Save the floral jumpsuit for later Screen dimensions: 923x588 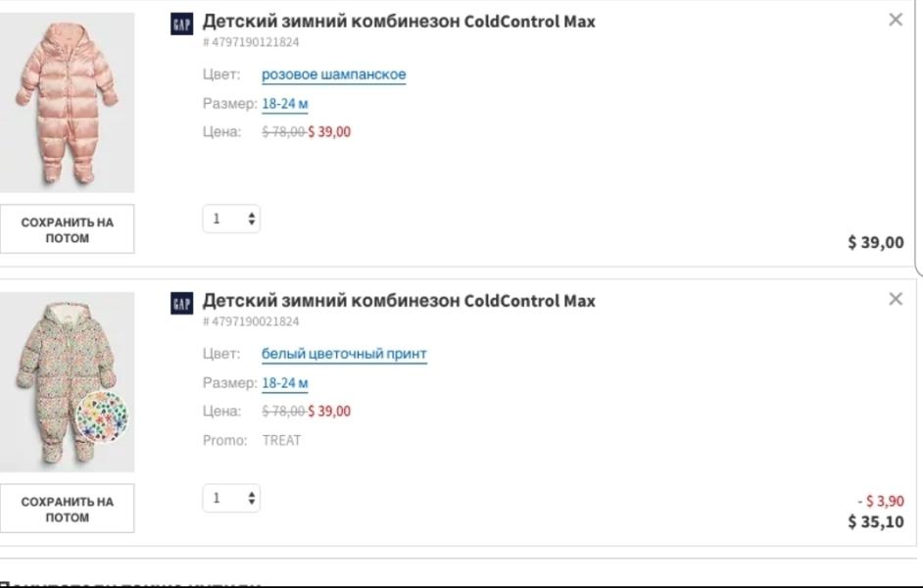coord(67,510)
